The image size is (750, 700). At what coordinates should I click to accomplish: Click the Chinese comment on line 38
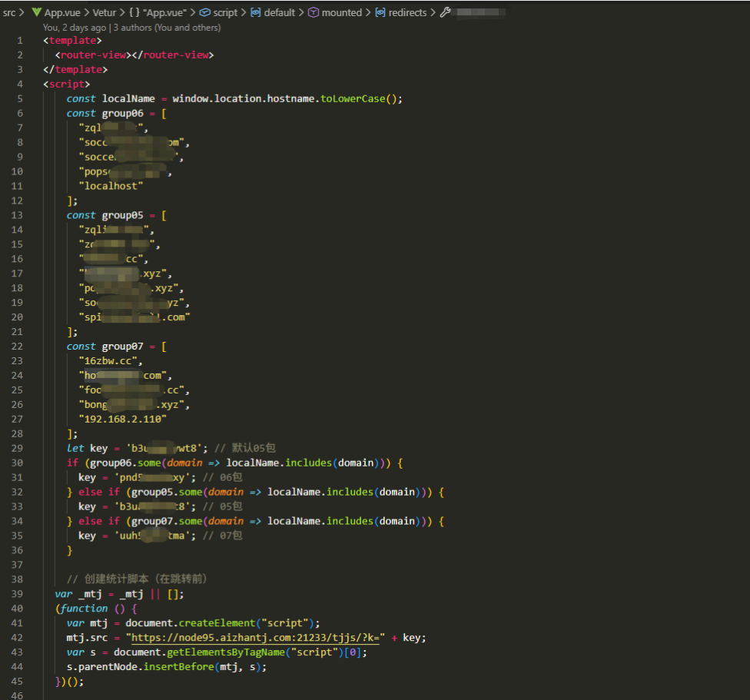click(137, 579)
